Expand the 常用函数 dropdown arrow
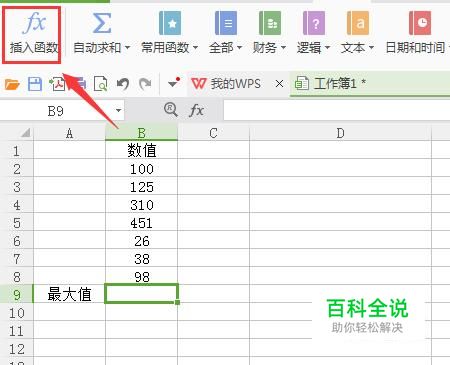 pos(195,48)
